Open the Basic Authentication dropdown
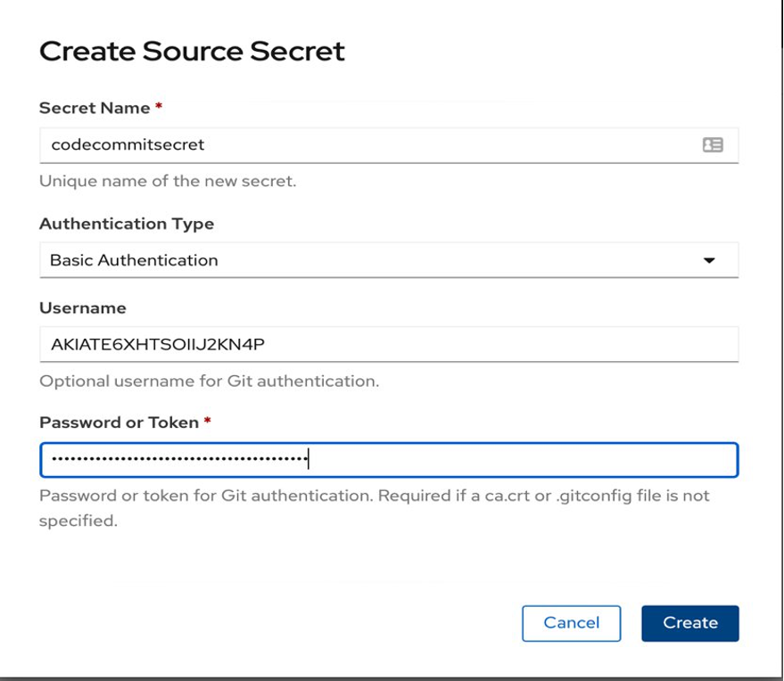784x681 pixels. point(389,260)
